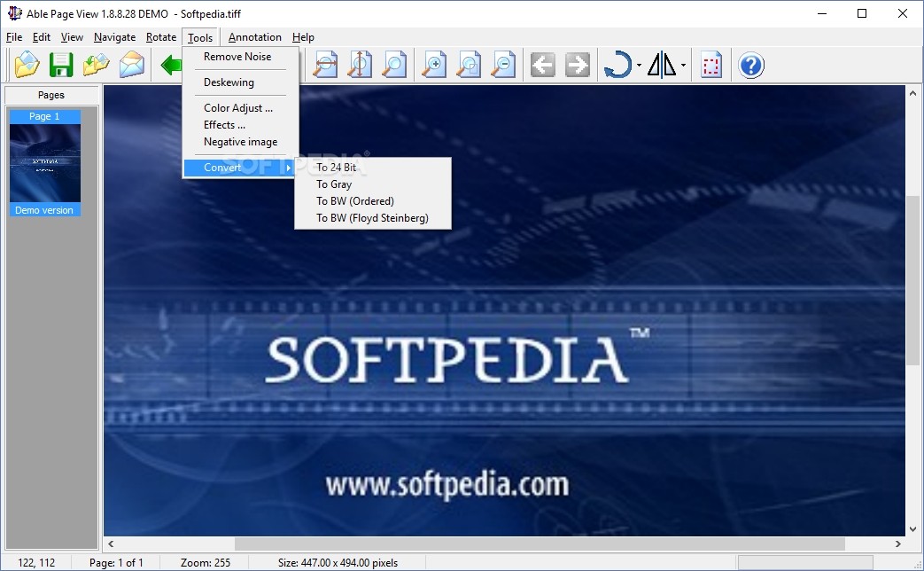This screenshot has width=924, height=571.
Task: Click the plain magnifier page icon
Action: click(394, 65)
